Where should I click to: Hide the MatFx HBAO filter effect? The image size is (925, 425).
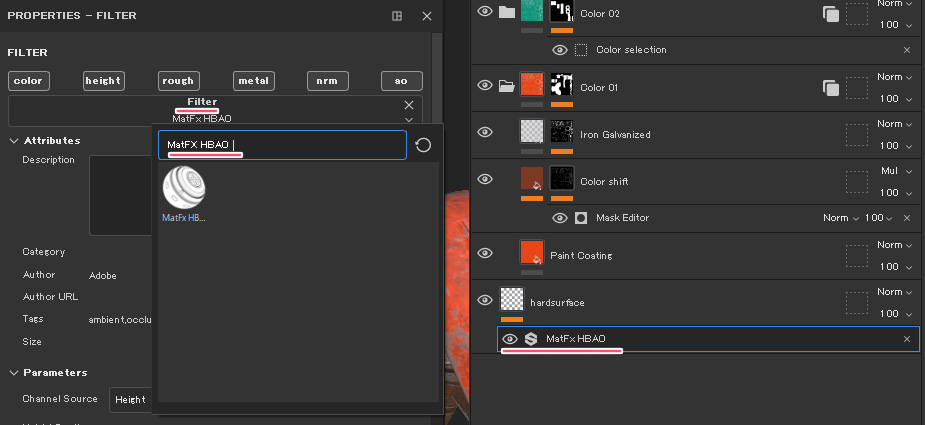tap(510, 339)
